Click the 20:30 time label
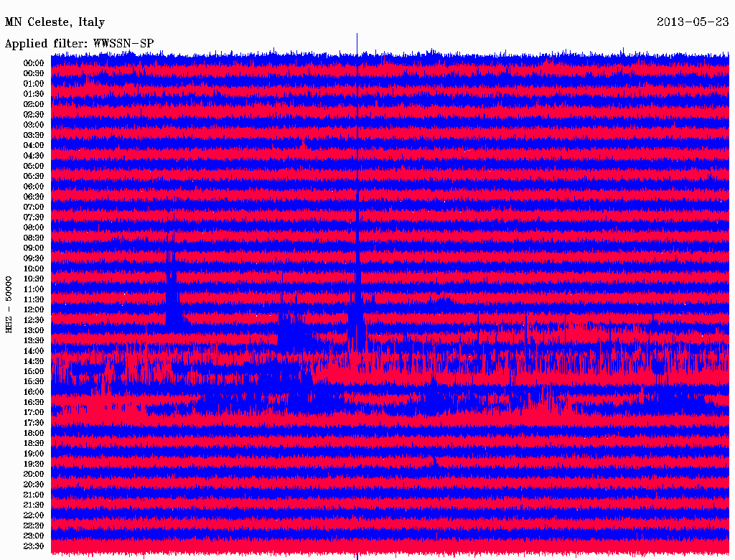 [34, 485]
